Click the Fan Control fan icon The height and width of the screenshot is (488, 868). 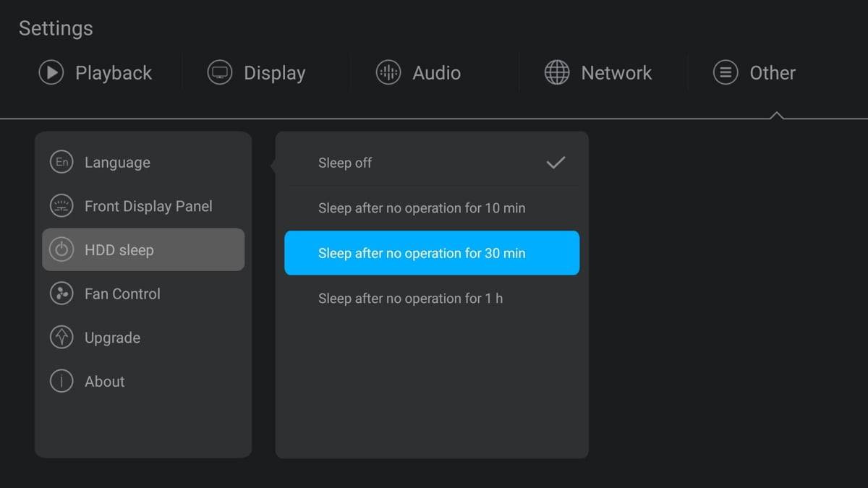(61, 294)
